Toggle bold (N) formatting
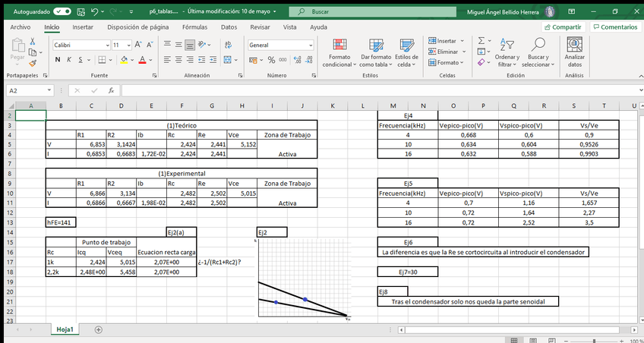 58,60
